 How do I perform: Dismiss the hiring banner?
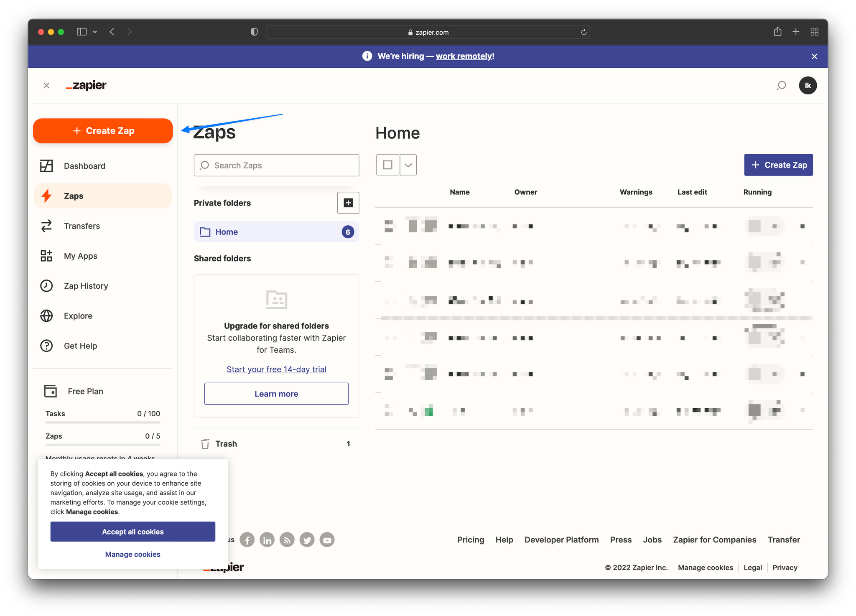(814, 56)
